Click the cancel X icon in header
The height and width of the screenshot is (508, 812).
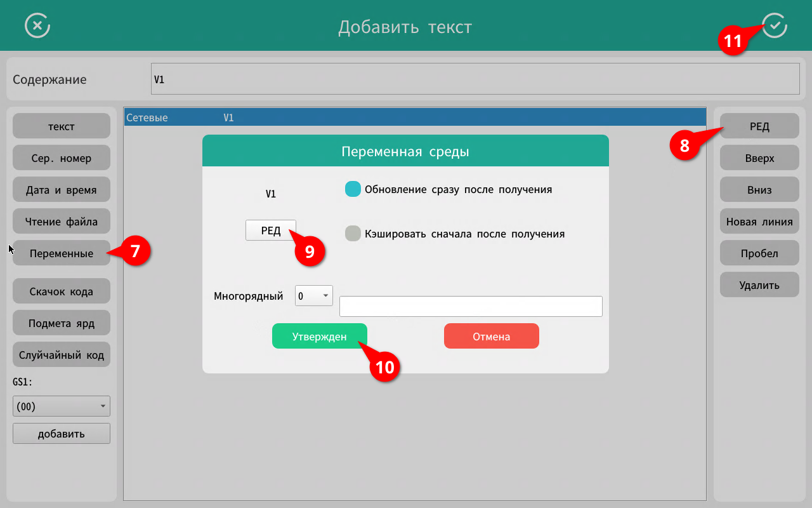[x=37, y=26]
